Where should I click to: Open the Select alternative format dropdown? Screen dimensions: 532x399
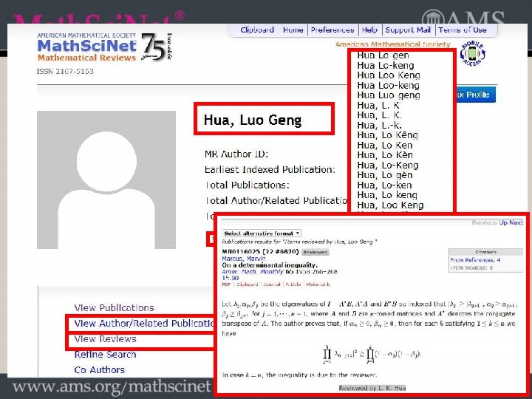[x=262, y=233]
